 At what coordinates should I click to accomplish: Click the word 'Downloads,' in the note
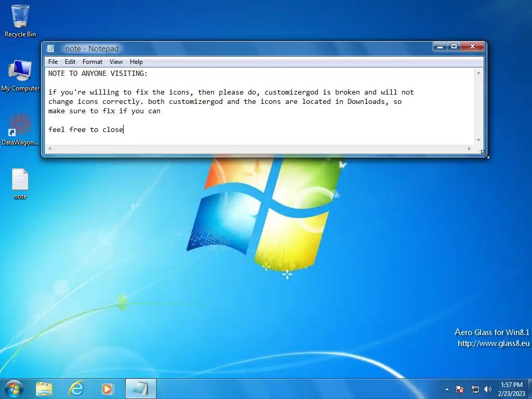[368, 101]
